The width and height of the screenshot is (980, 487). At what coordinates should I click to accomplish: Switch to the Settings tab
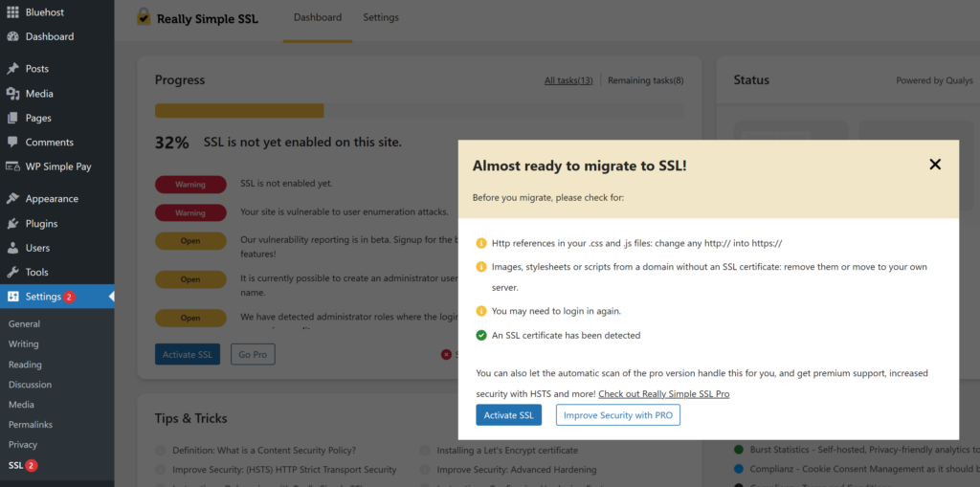click(x=381, y=18)
